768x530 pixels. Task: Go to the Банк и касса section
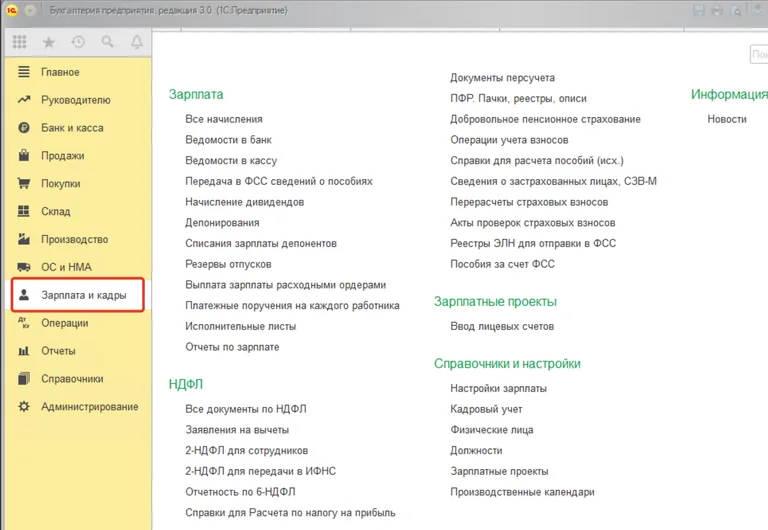(x=72, y=128)
